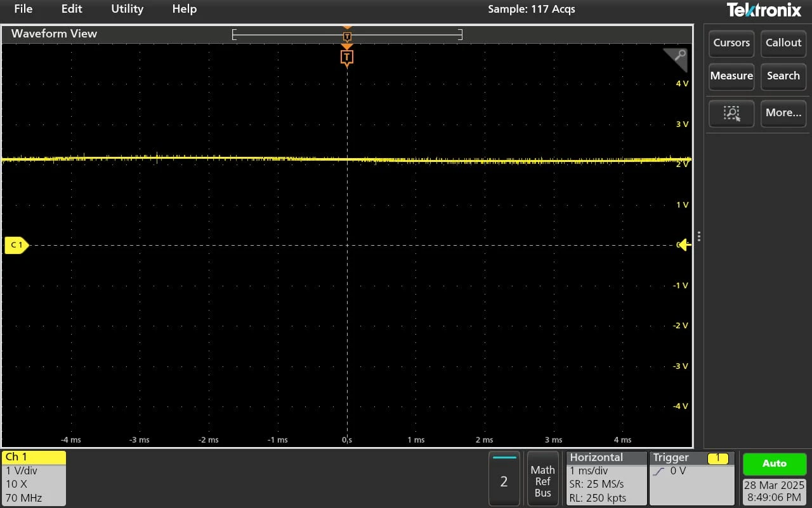Viewport: 812px width, 508px height.
Task: Expand the Trigger settings badge
Action: [691, 478]
